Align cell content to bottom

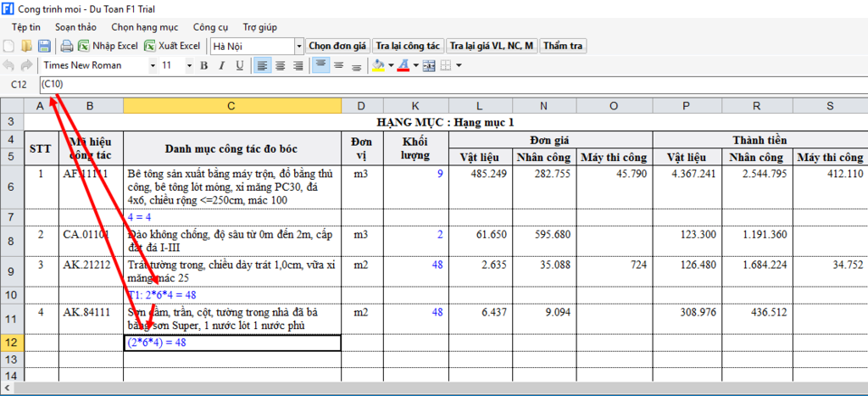(356, 66)
